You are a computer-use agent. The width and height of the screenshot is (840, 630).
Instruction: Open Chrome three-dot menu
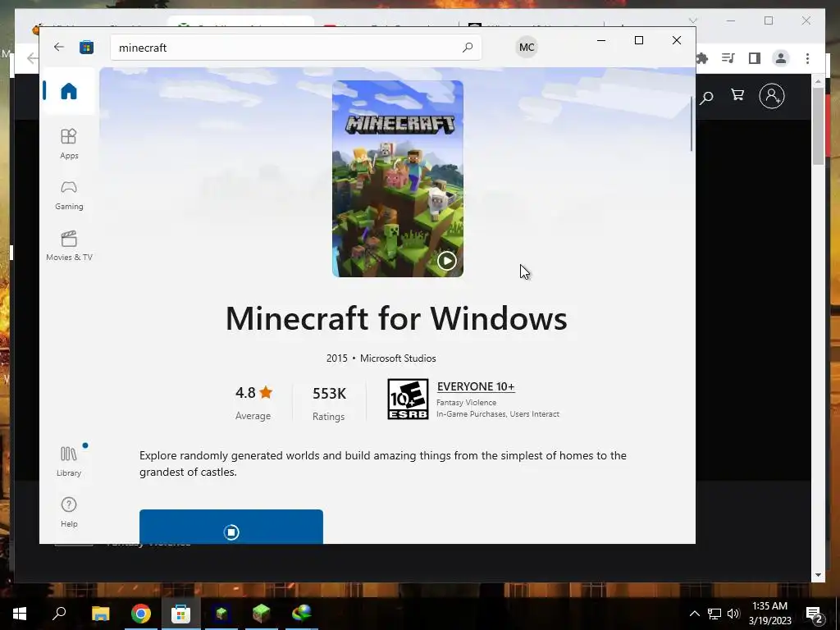pos(807,58)
